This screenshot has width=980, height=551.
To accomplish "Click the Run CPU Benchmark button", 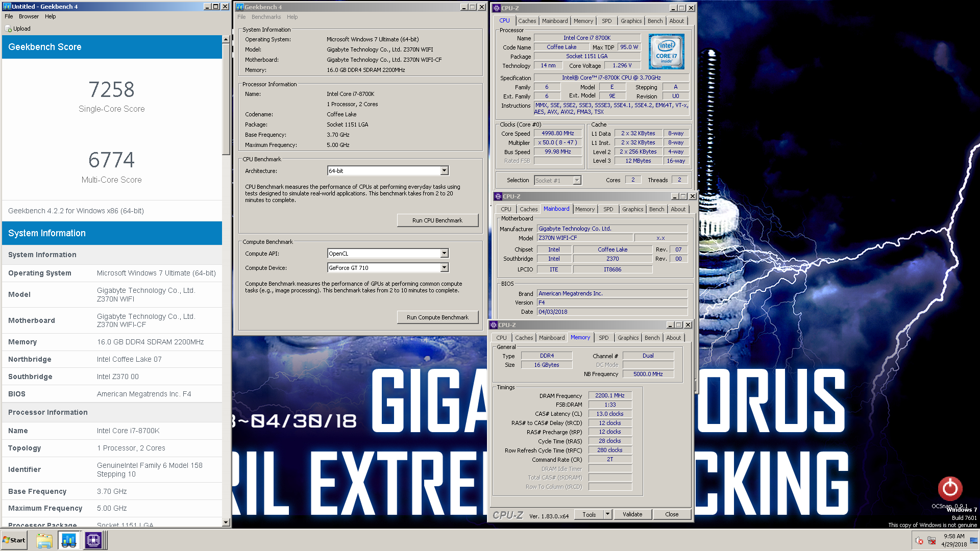I will pos(437,220).
